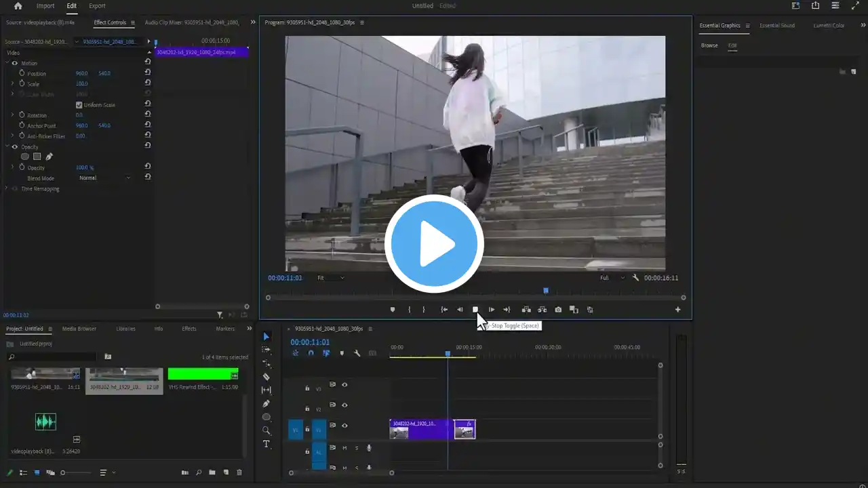The width and height of the screenshot is (868, 488).
Task: Open the Blend Mode dropdown set to Normal
Action: point(104,178)
